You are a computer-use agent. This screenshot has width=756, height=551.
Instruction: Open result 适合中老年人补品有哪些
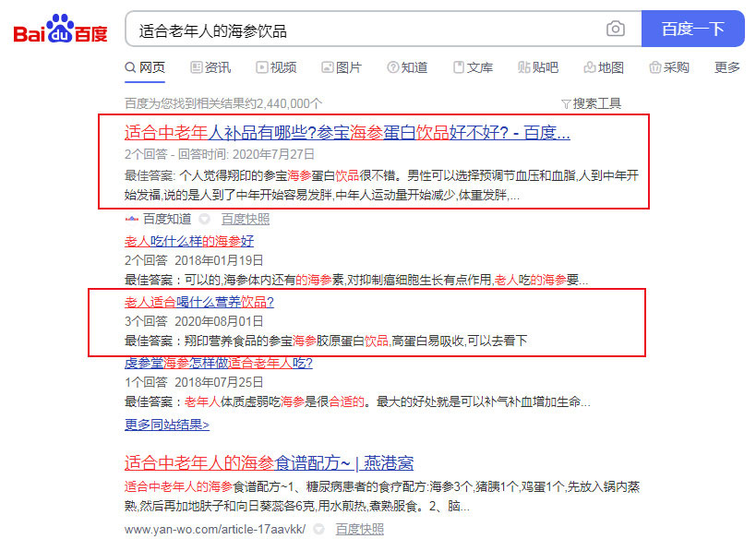click(347, 133)
